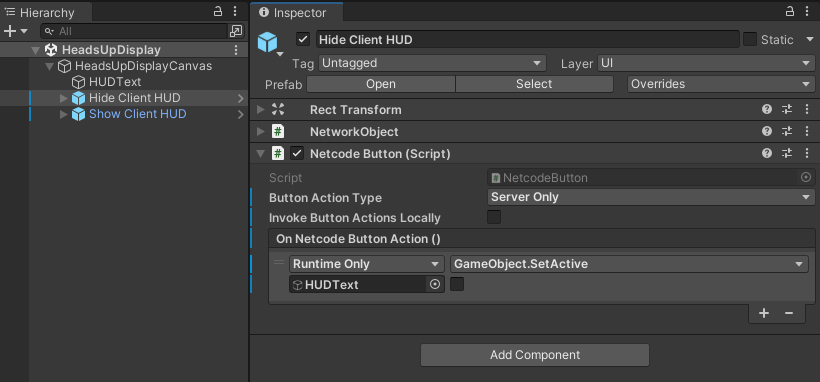Add a new event listener with plus
This screenshot has height=382, width=820.
pos(764,313)
